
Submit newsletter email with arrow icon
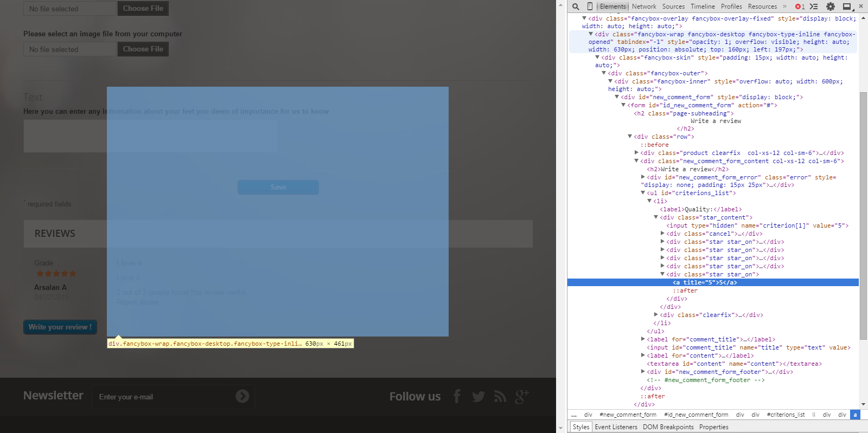click(x=242, y=396)
